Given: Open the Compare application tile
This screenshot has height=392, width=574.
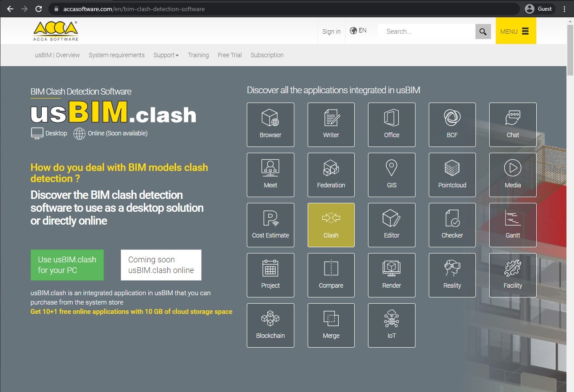Looking at the screenshot, I should (331, 275).
